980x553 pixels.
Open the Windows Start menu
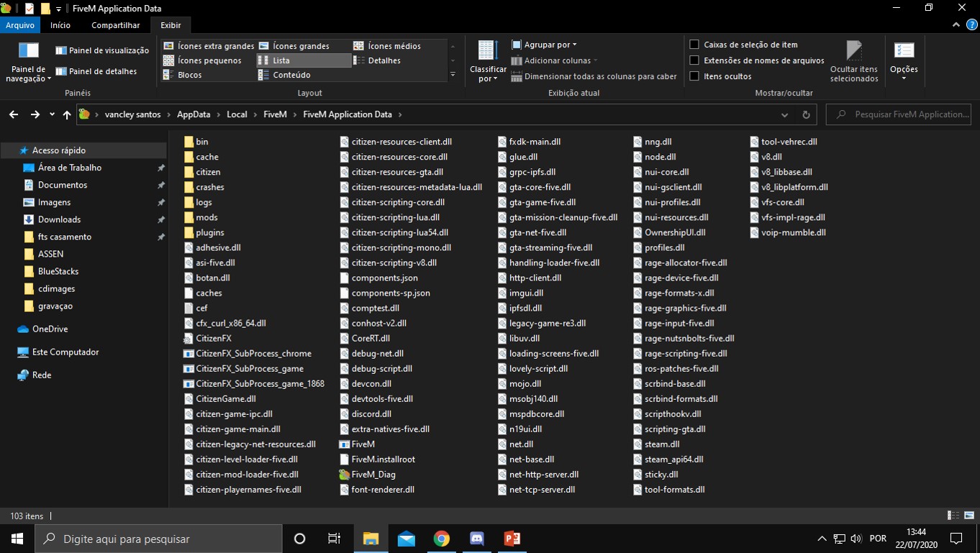(x=17, y=539)
